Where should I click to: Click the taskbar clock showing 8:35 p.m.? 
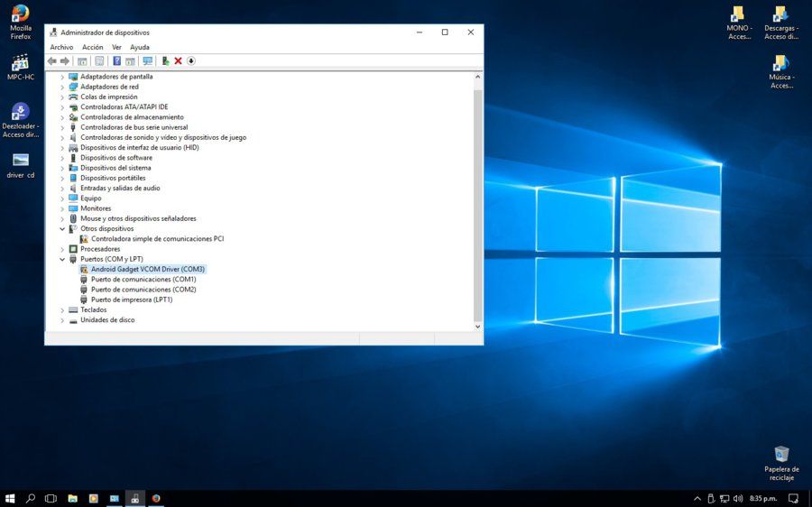click(x=763, y=498)
